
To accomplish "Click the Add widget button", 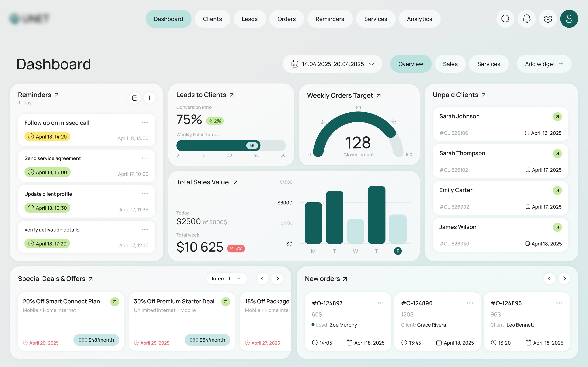I will (x=544, y=64).
